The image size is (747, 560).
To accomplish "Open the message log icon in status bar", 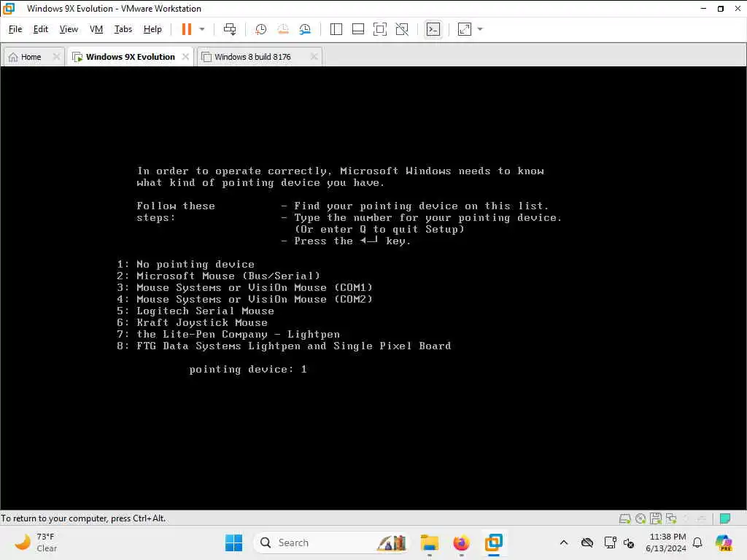I will [725, 518].
